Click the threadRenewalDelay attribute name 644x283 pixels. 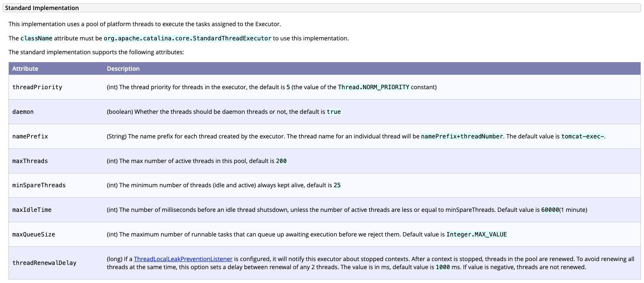[x=44, y=263]
